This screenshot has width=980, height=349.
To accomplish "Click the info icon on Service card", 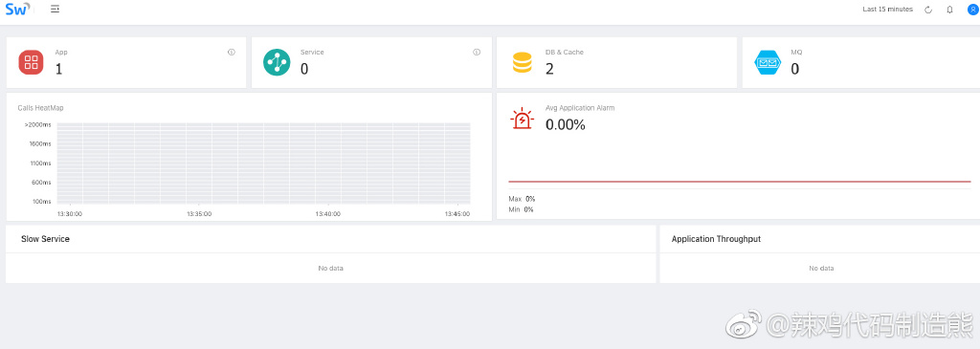I will coord(477,53).
